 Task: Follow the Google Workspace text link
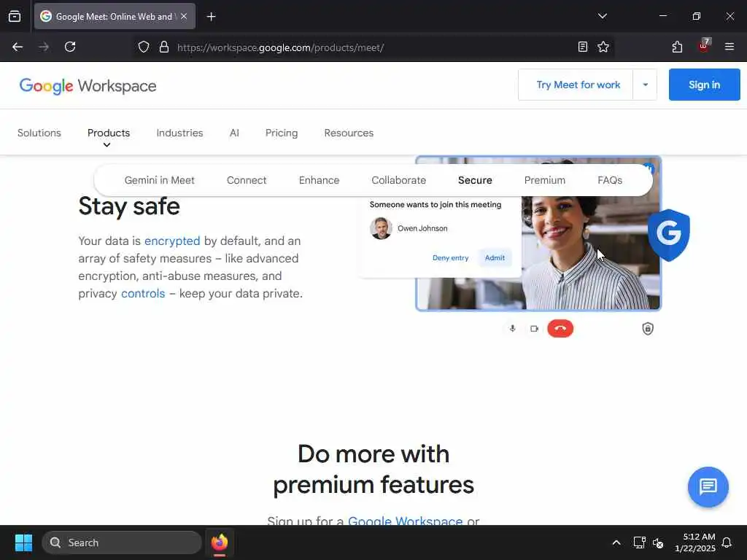pos(406,521)
